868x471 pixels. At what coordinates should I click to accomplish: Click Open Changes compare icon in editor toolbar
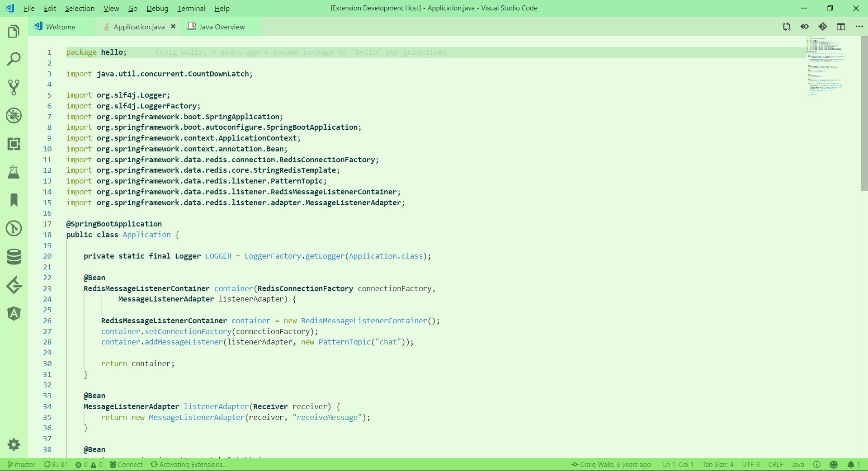pos(787,27)
